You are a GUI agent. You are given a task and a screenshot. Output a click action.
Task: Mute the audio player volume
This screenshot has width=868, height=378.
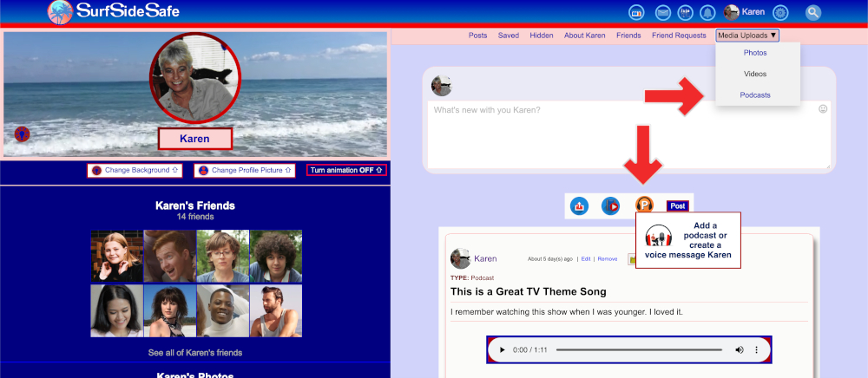click(739, 349)
